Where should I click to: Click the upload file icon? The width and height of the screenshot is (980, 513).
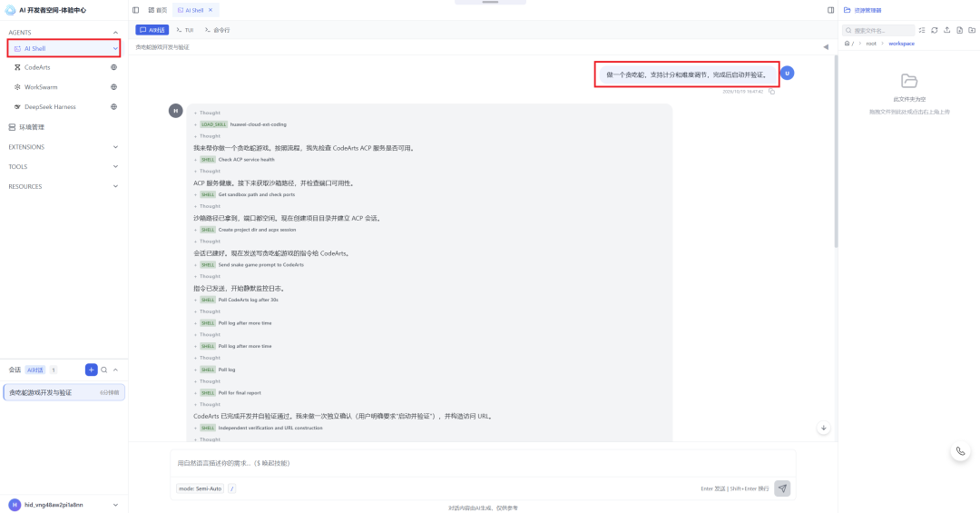click(946, 30)
